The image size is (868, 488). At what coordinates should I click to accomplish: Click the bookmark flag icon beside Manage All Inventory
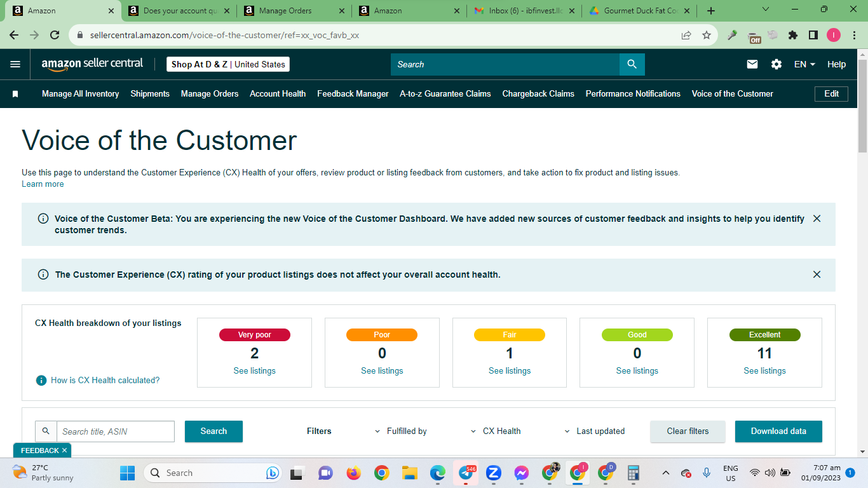(15, 94)
